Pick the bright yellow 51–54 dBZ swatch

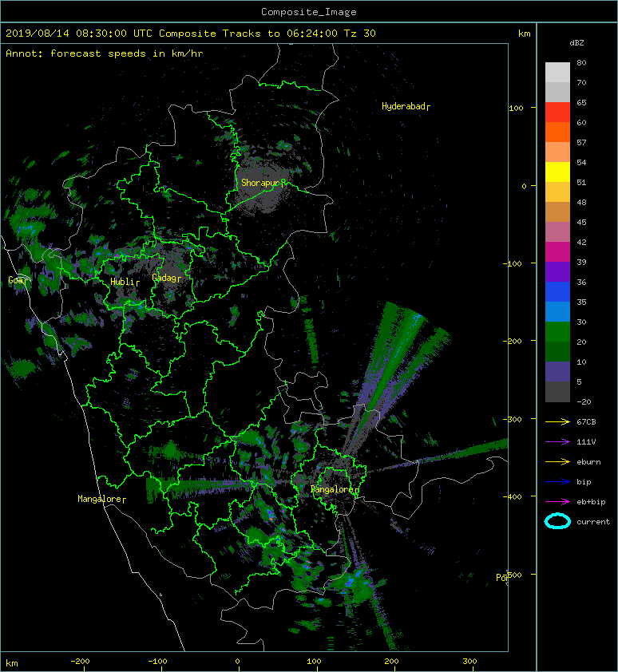[x=557, y=172]
